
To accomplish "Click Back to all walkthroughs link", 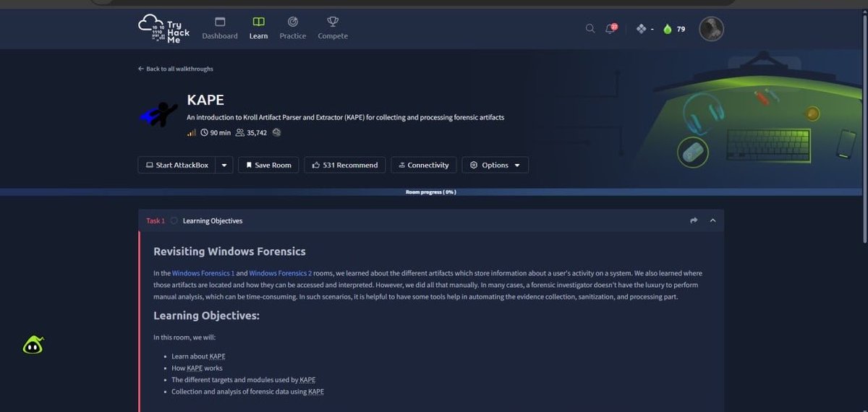I will 176,69.
